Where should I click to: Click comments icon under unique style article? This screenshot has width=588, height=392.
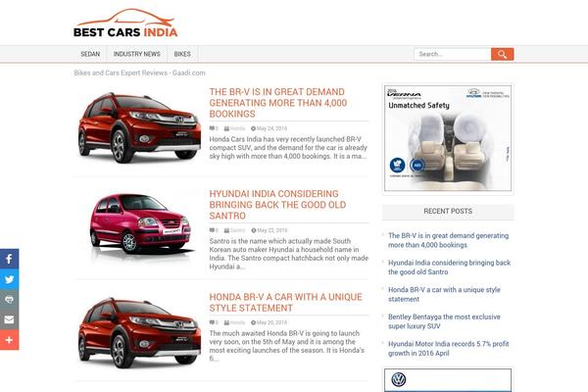click(214, 322)
